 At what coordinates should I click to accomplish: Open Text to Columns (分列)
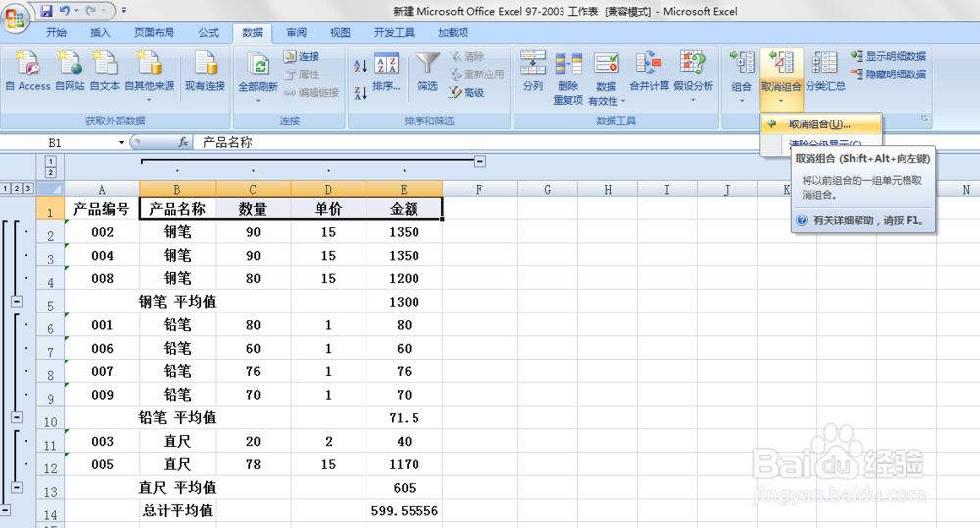point(533,72)
